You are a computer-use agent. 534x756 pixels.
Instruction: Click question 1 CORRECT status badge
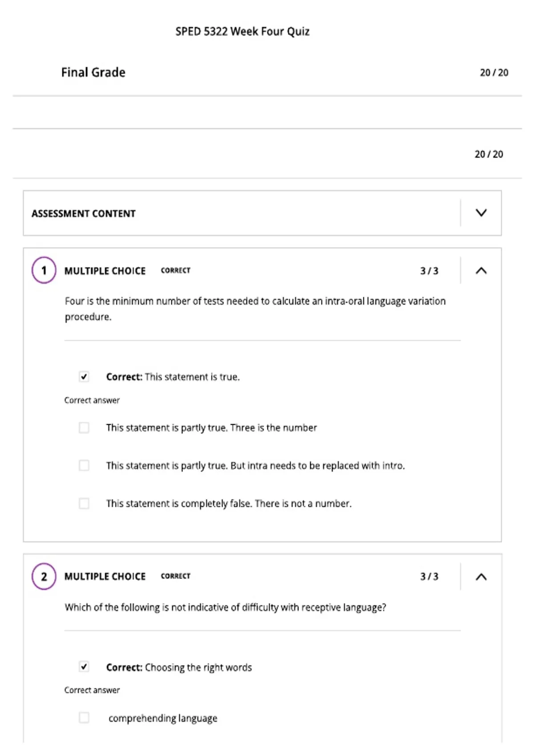click(x=175, y=270)
